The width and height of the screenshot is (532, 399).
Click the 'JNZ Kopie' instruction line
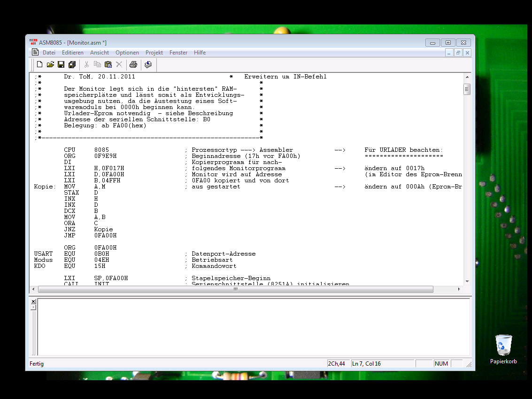89,229
